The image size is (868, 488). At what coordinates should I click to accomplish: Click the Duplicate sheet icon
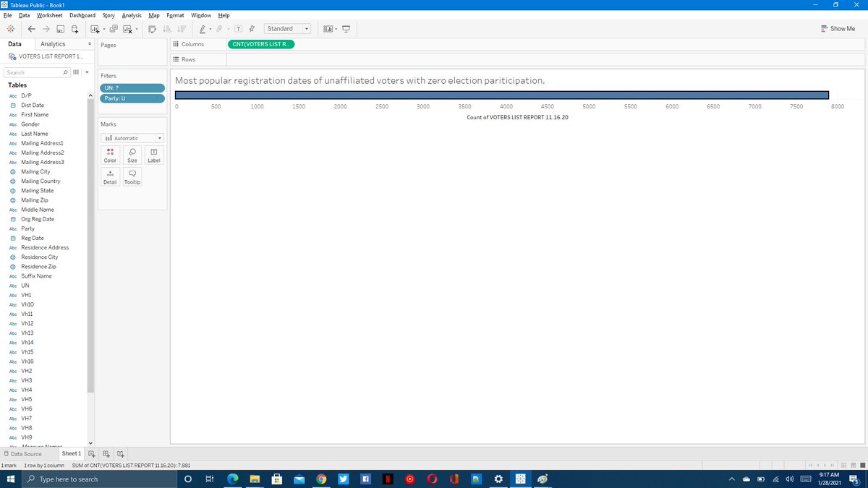(114, 29)
